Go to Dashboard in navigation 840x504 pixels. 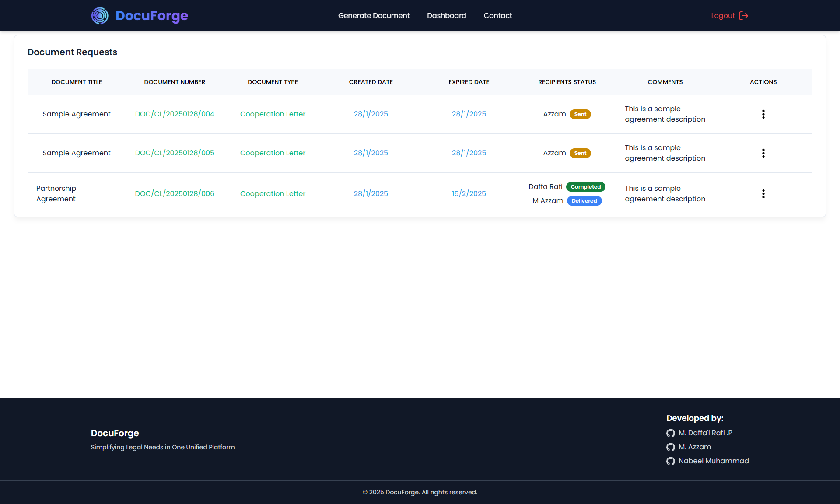coord(446,16)
